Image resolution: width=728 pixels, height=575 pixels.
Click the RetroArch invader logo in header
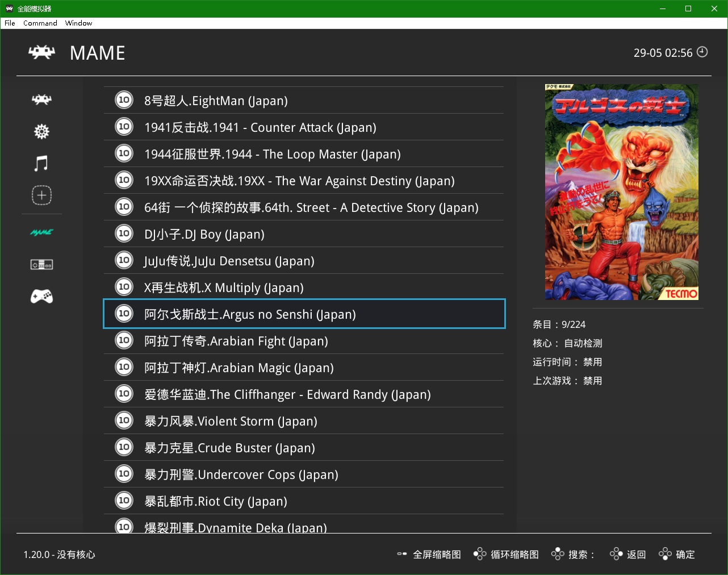[41, 52]
